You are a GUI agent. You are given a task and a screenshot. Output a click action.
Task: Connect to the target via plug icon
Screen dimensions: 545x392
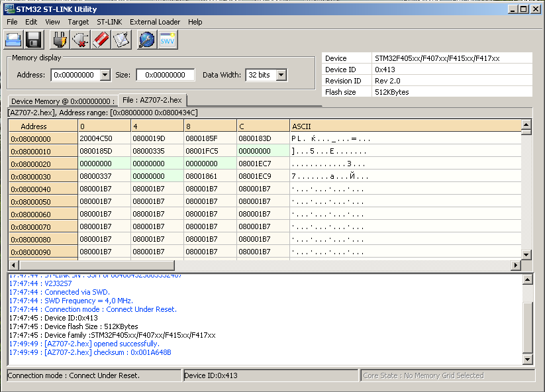coord(60,40)
